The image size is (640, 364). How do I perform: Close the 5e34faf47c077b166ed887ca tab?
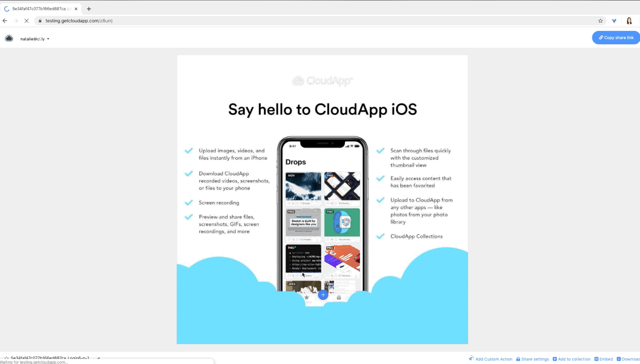click(76, 9)
